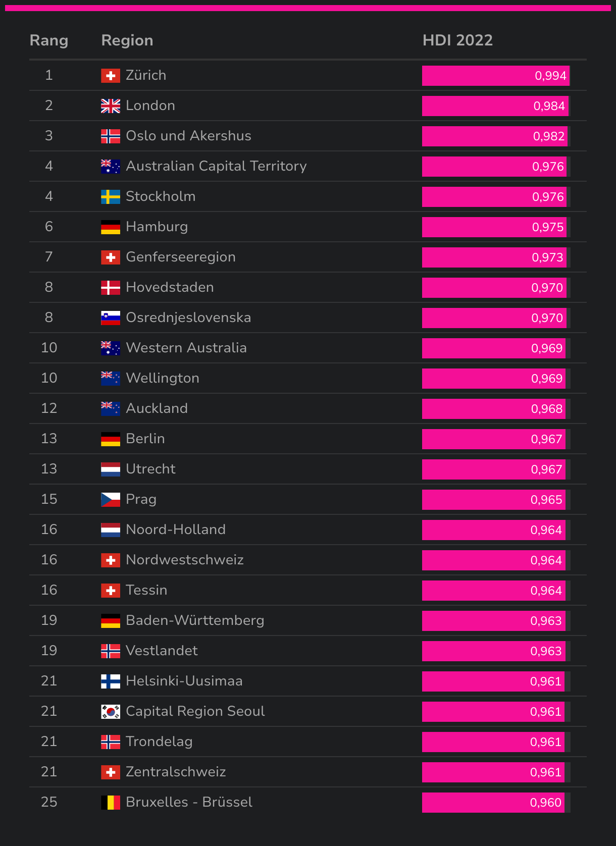Click the Slovenian flag next to Osrednjeslovenska
This screenshot has width=616, height=846.
pyautogui.click(x=111, y=318)
